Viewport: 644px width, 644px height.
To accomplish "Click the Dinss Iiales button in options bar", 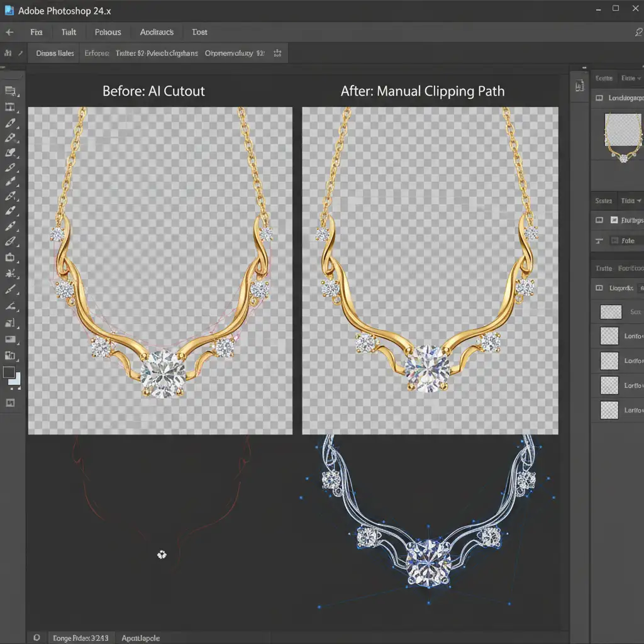I will tap(55, 53).
